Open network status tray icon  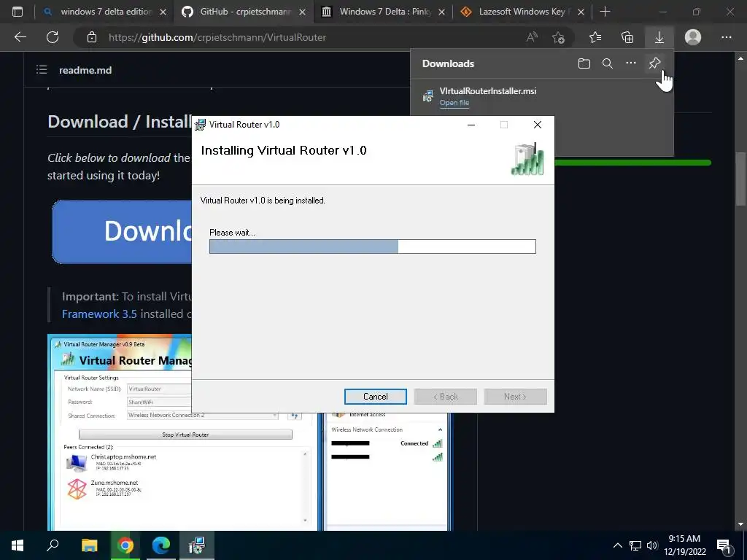point(635,545)
